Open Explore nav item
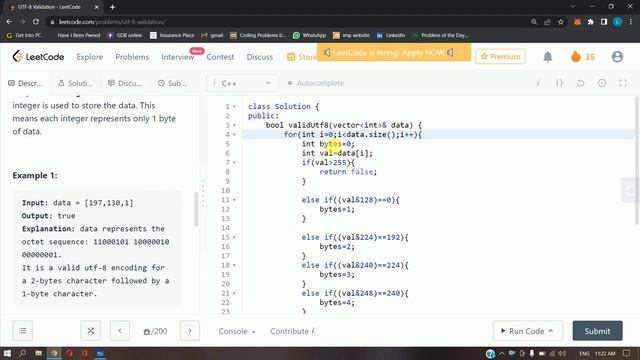The height and width of the screenshot is (360, 640). [x=89, y=57]
